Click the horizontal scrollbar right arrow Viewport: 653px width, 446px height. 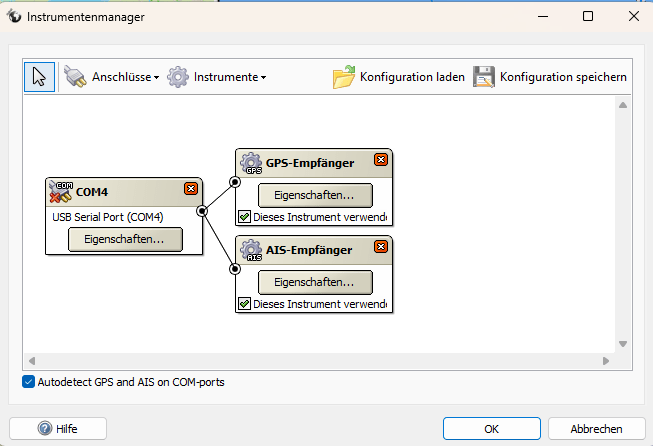605,360
